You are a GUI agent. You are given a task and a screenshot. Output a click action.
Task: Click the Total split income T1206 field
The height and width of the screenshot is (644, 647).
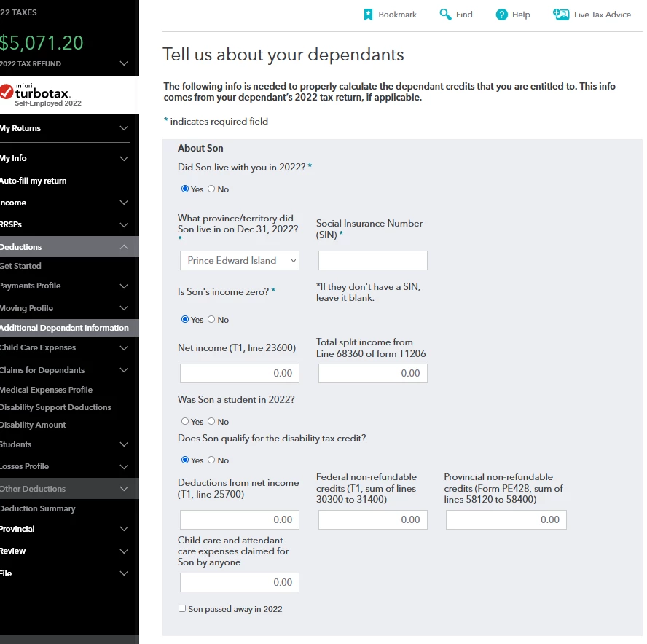(x=372, y=374)
